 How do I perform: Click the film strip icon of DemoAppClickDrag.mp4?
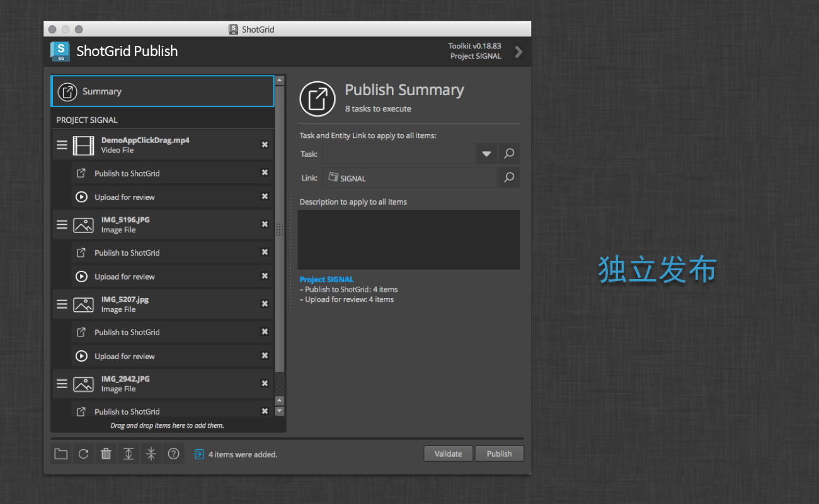tap(83, 145)
